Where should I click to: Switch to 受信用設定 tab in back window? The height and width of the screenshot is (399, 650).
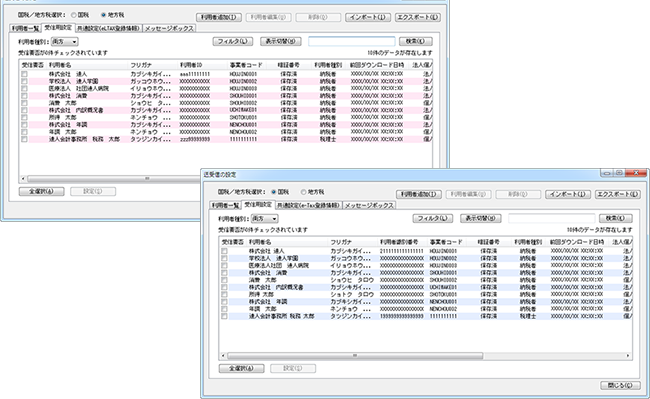tap(58, 28)
